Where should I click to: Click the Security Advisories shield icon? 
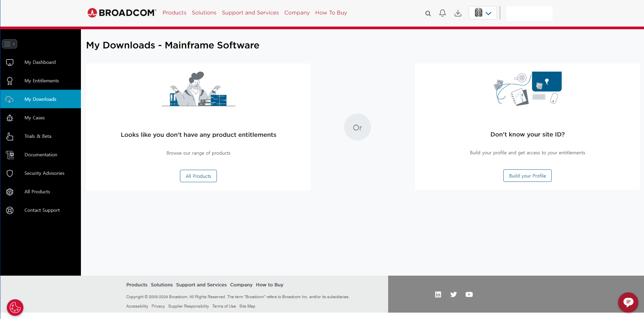click(x=10, y=173)
